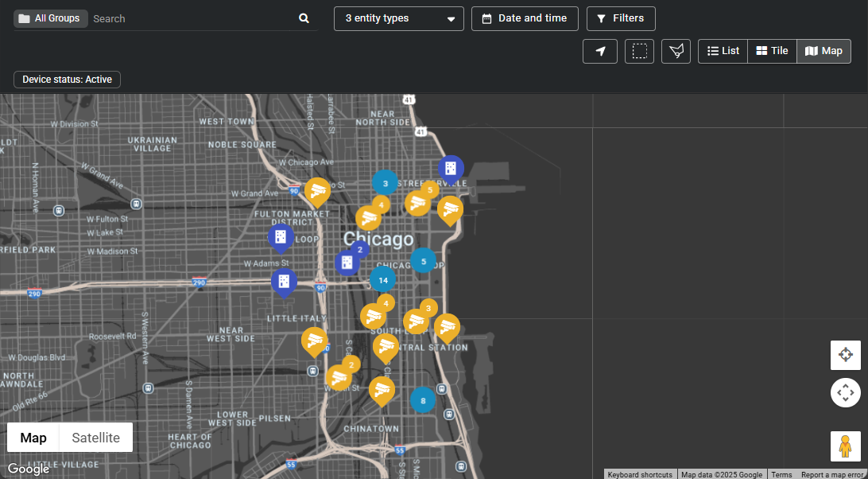Click the search magnifier icon
The width and height of the screenshot is (868, 479).
pyautogui.click(x=303, y=18)
